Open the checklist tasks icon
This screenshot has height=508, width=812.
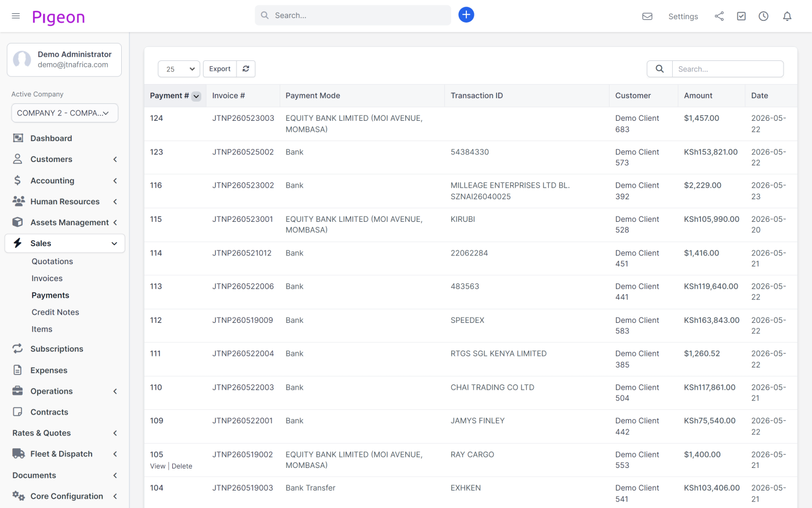741,16
